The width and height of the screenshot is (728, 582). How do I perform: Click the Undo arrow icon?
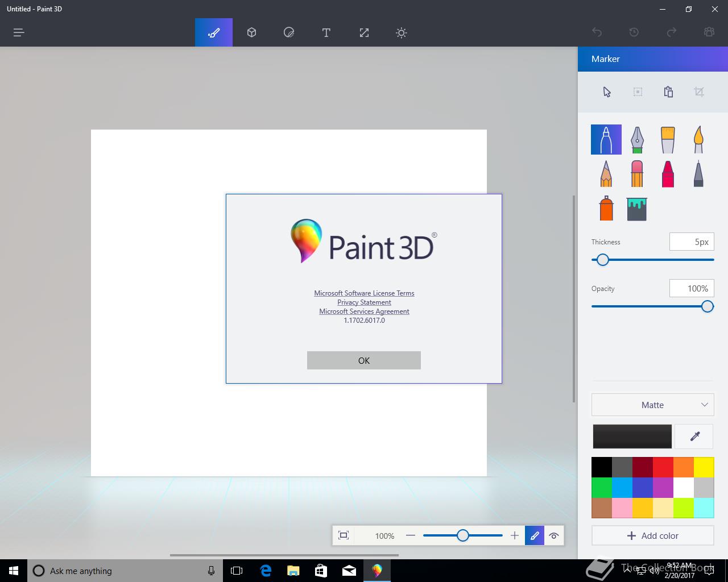[x=597, y=32]
